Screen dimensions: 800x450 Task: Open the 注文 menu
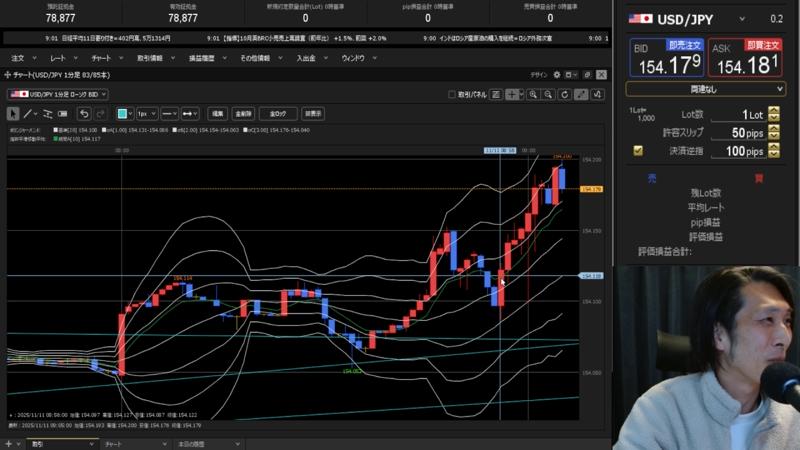(17, 58)
